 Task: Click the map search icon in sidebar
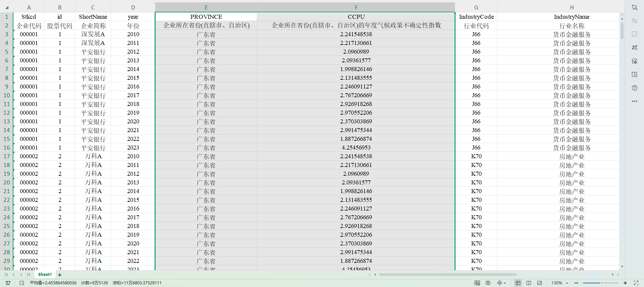(x=634, y=74)
